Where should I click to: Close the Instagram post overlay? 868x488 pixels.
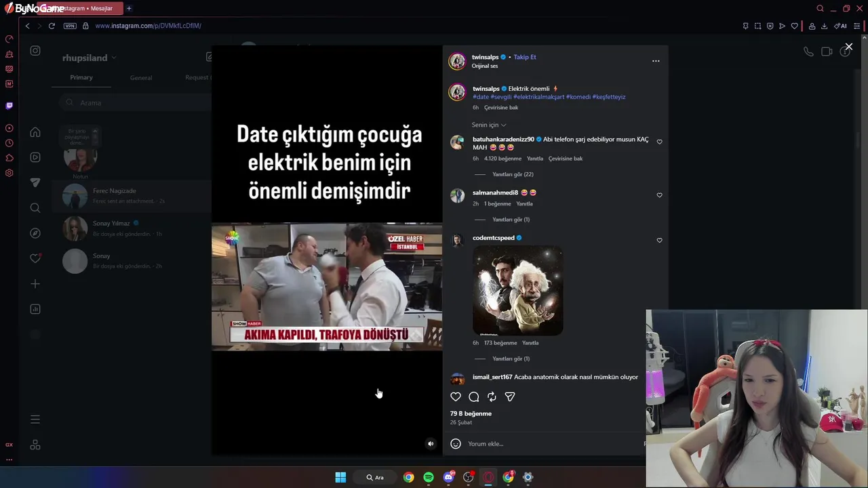point(848,47)
